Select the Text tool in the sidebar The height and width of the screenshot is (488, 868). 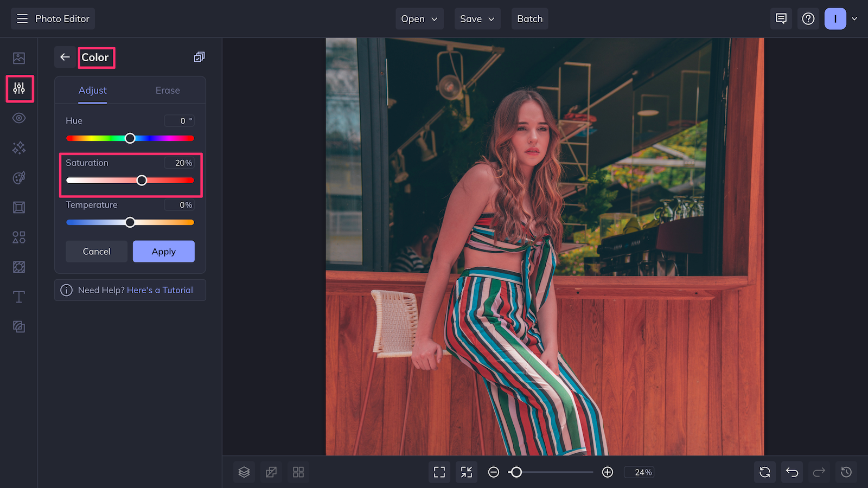pyautogui.click(x=19, y=297)
